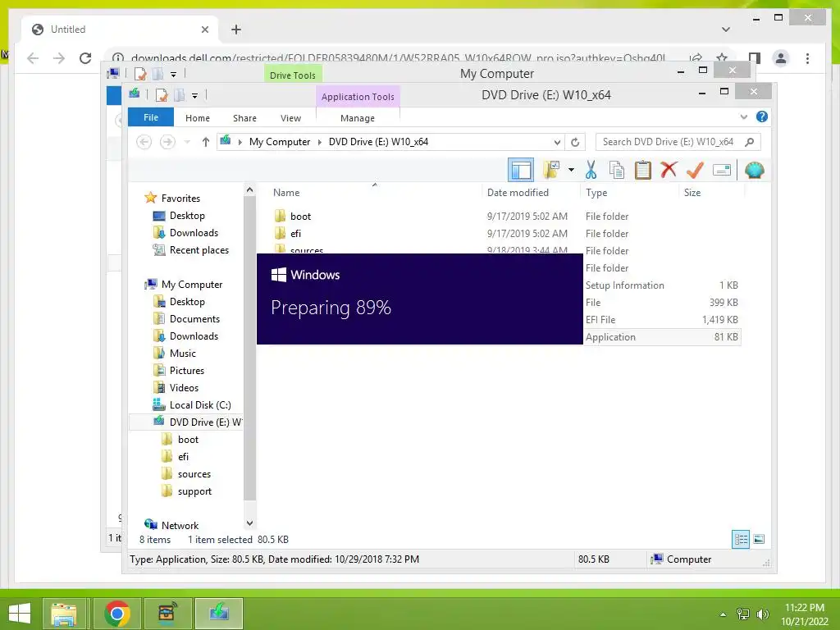Open Classic Shell settings shell icon
The width and height of the screenshot is (840, 630).
tap(755, 171)
